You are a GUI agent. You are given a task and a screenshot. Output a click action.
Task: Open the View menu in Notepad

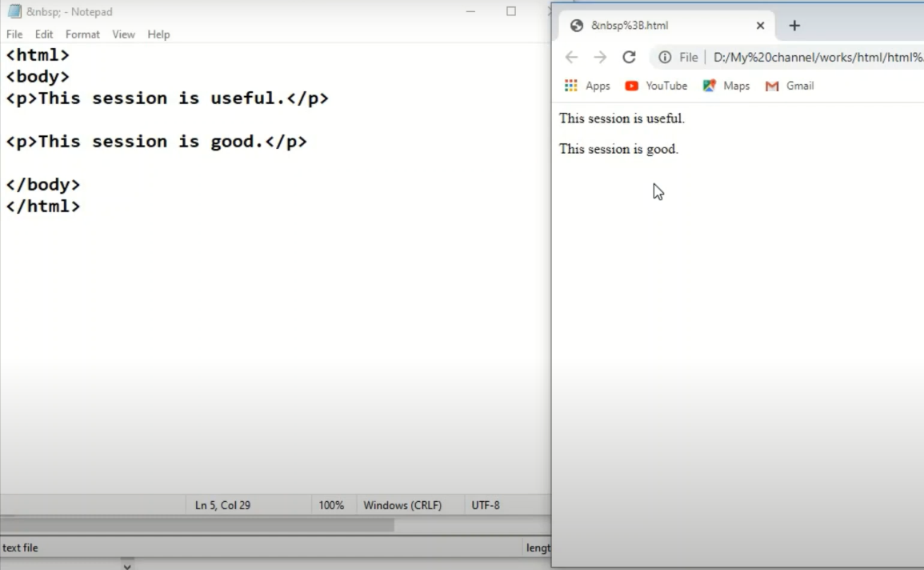pos(123,34)
